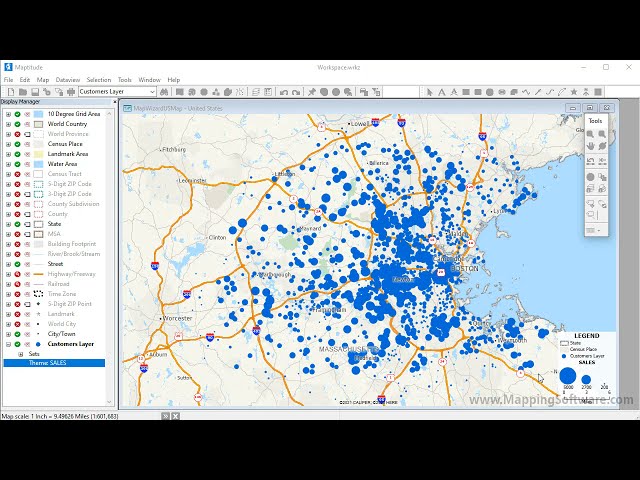Image resolution: width=640 pixels, height=480 pixels.
Task: Expand the Landmark Area layer node
Action: coord(8,154)
